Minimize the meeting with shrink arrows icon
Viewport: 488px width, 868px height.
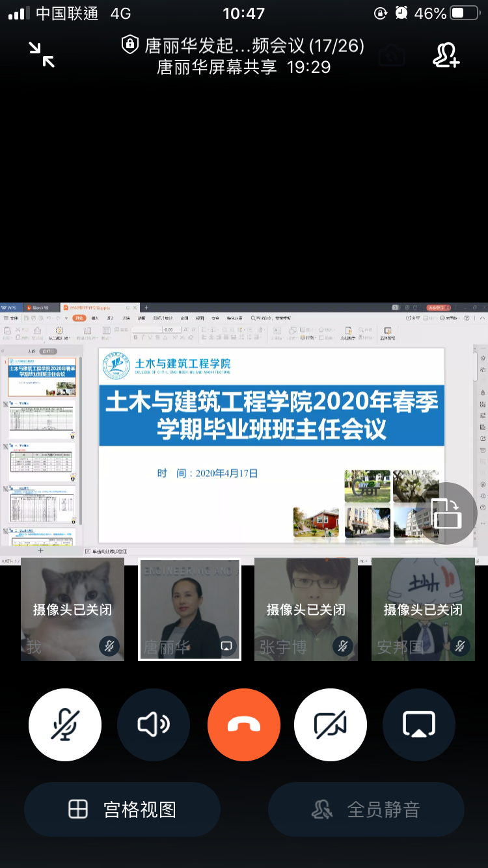click(42, 55)
